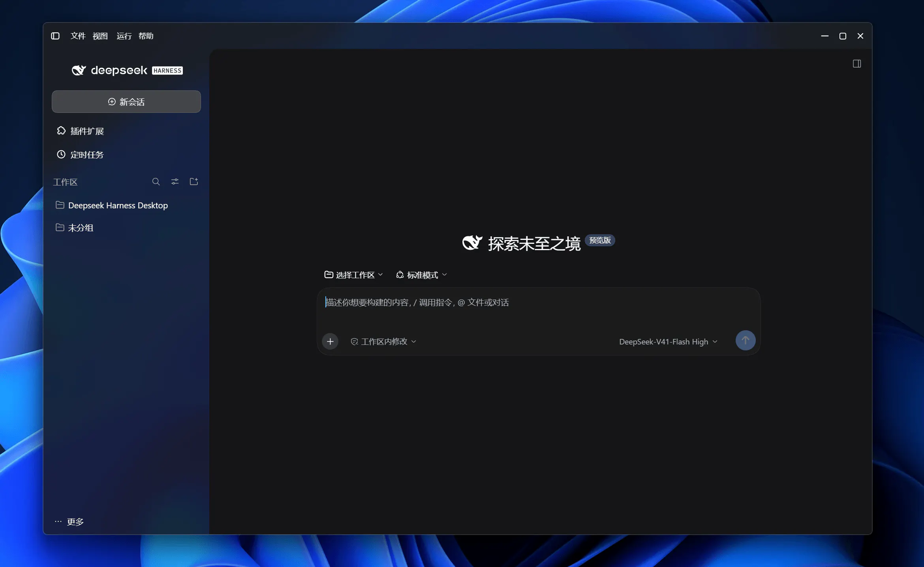Screen dimensions: 924x567
Task: Open Deepseek Harness Desktop workspace
Action: pos(112,205)
